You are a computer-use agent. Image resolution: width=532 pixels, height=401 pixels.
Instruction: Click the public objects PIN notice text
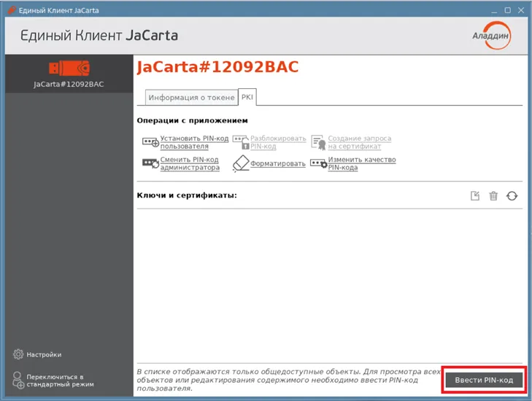pos(289,380)
